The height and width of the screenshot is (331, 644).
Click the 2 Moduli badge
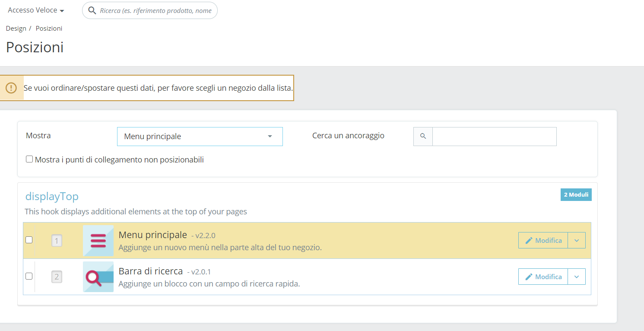(576, 194)
